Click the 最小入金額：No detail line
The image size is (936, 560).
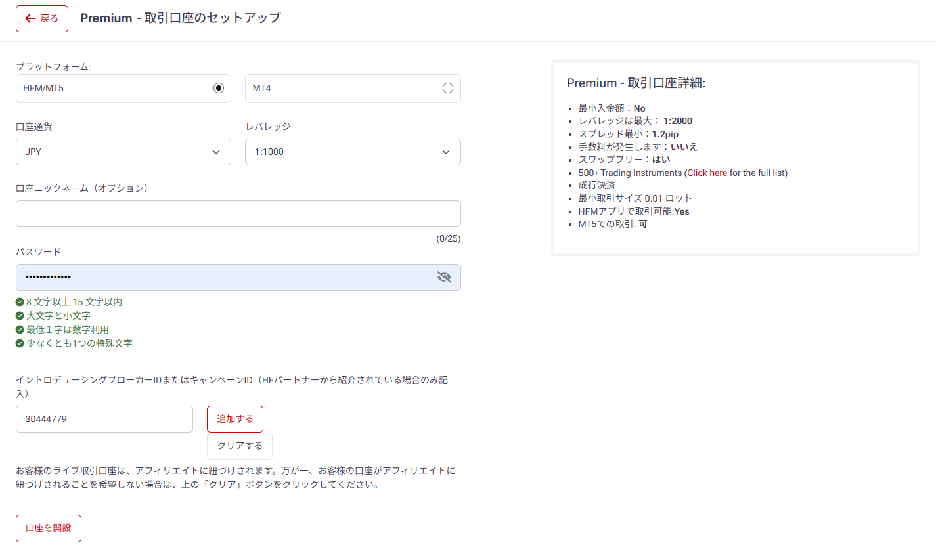click(x=612, y=108)
